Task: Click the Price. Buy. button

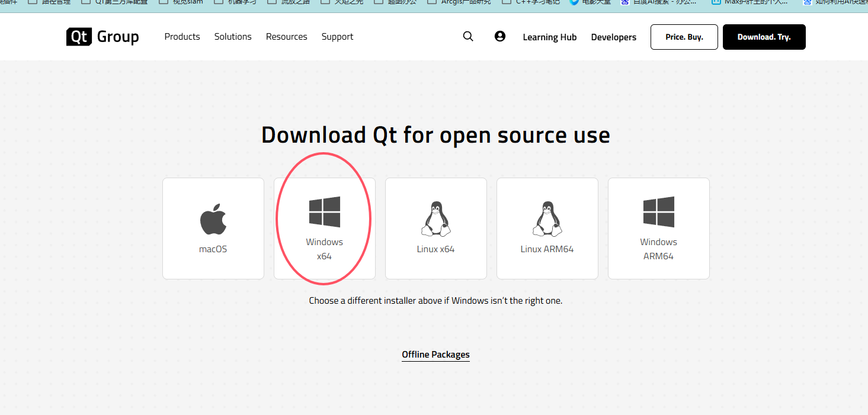Action: coord(684,37)
